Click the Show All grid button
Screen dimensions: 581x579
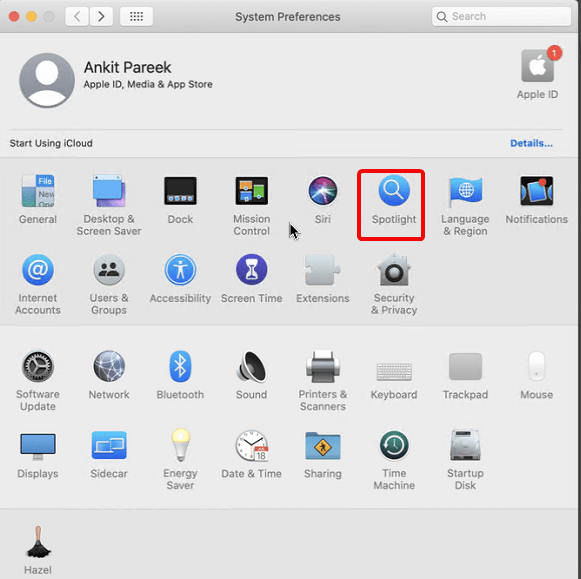[136, 16]
